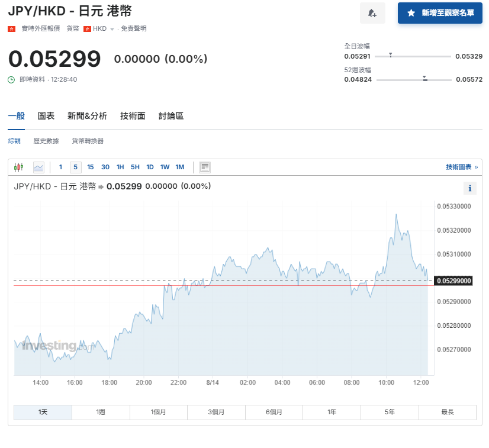Click the create alert bell icon

(372, 13)
